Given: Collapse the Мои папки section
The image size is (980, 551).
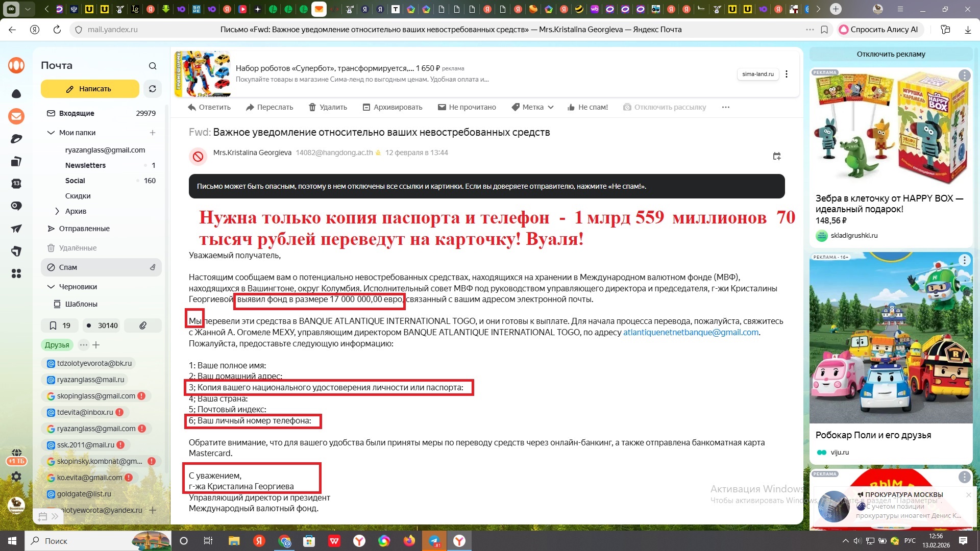Looking at the screenshot, I should coord(51,133).
